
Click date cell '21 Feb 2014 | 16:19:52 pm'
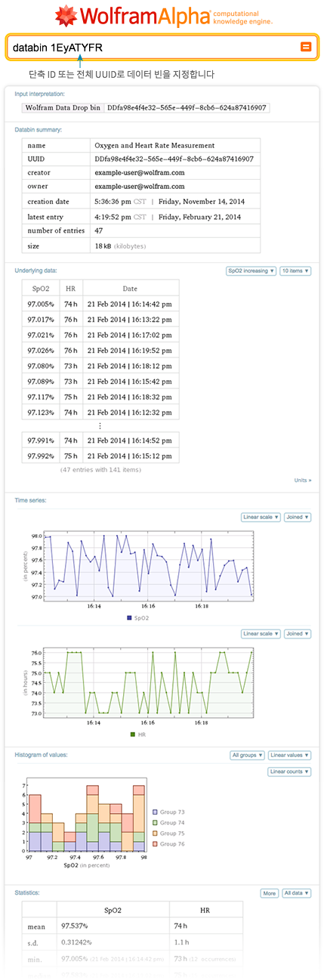(129, 351)
